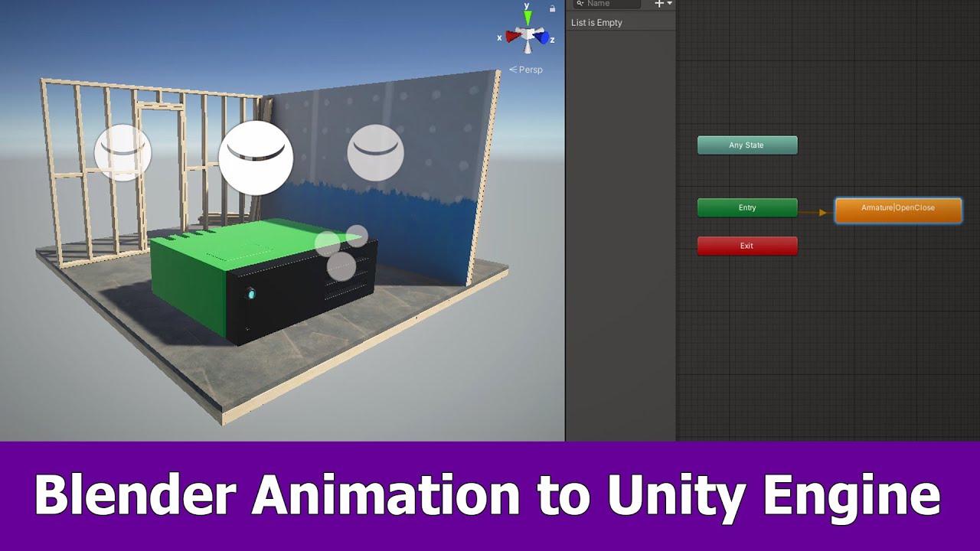
Task: Open the add parameter plus dropdown
Action: 663,4
